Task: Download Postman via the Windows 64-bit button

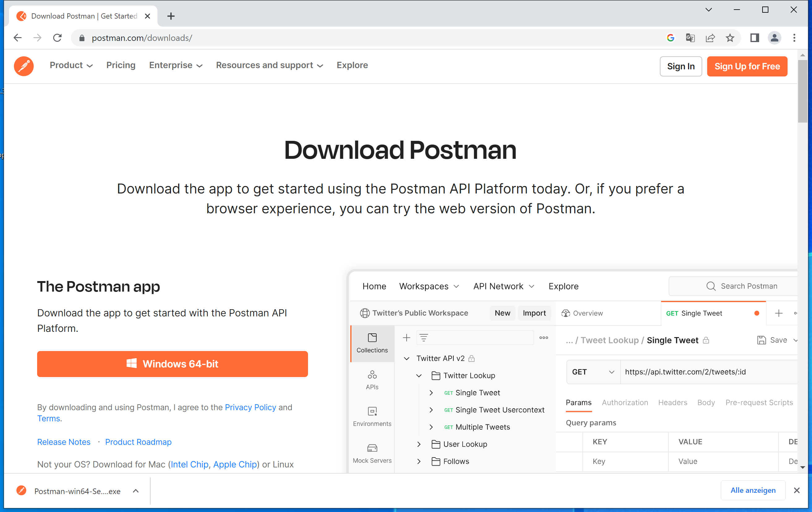Action: [172, 364]
